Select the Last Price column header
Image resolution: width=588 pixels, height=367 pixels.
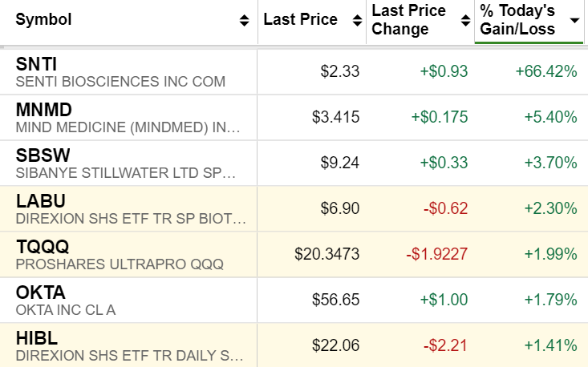pyautogui.click(x=301, y=20)
